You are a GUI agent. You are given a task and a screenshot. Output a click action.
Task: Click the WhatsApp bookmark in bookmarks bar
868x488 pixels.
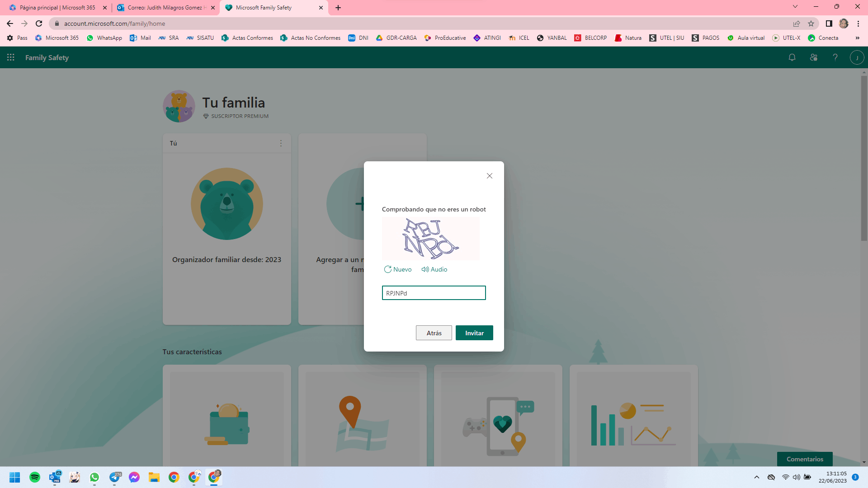click(104, 38)
